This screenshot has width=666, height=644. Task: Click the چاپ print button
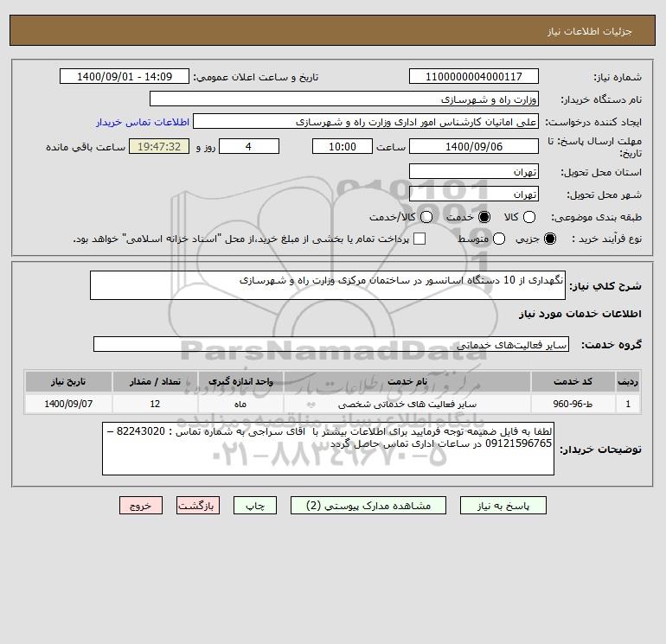[255, 506]
